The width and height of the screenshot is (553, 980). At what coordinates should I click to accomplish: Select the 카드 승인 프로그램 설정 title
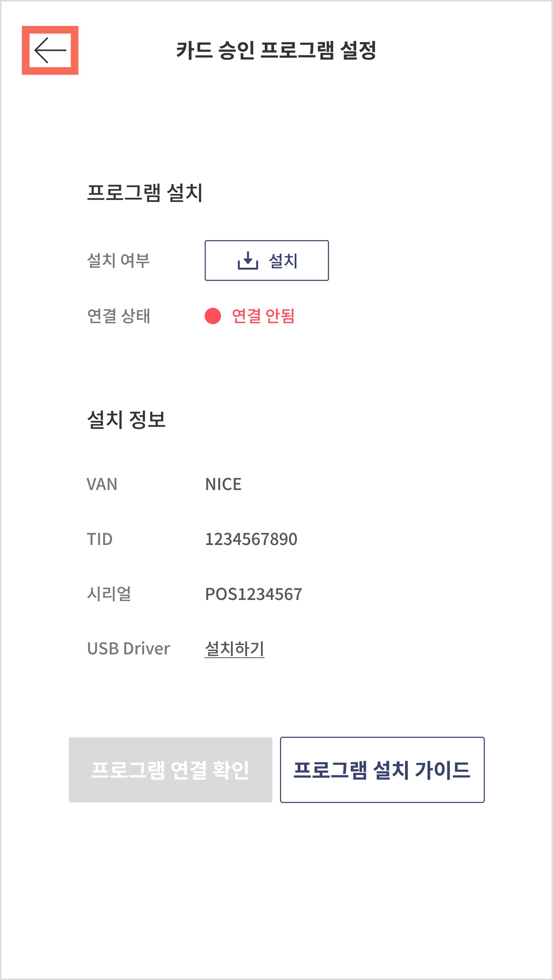pos(276,51)
